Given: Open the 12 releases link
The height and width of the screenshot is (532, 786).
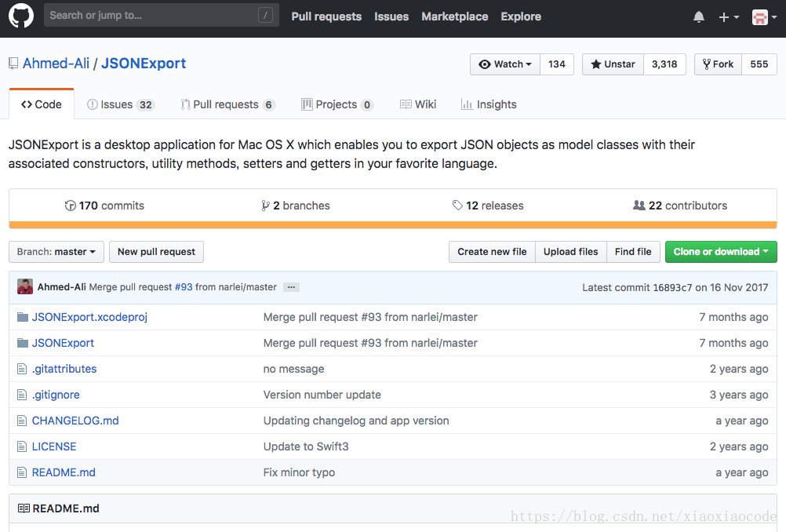Looking at the screenshot, I should (x=488, y=206).
